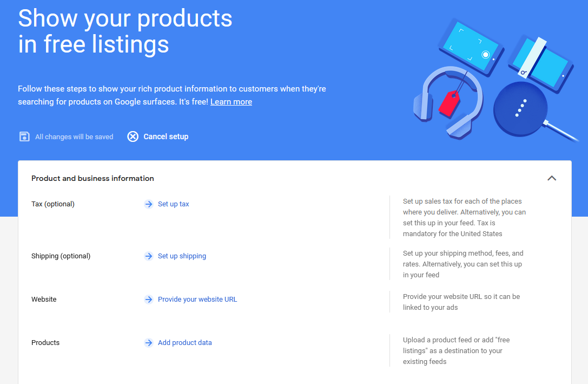Click the All changes will be saved text
The width and height of the screenshot is (588, 384).
[x=74, y=137]
